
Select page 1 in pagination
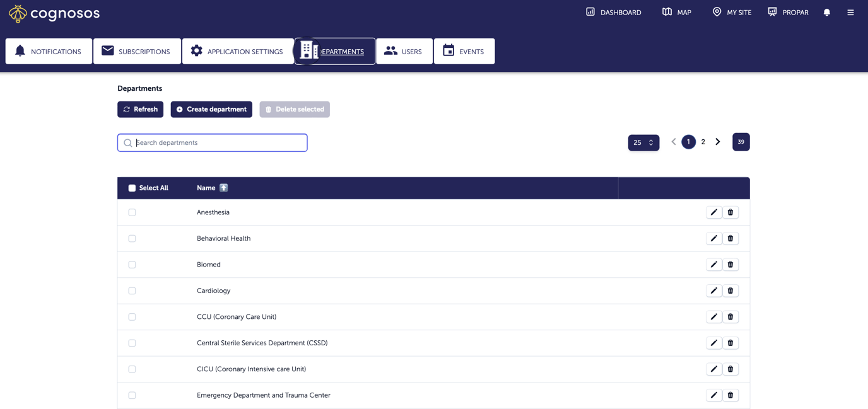(x=688, y=142)
